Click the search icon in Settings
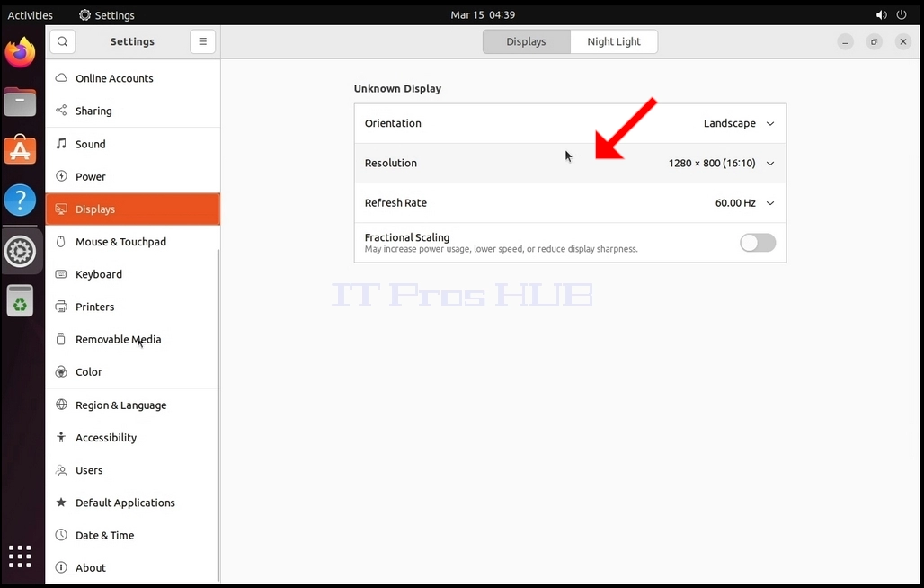The image size is (924, 588). click(62, 42)
